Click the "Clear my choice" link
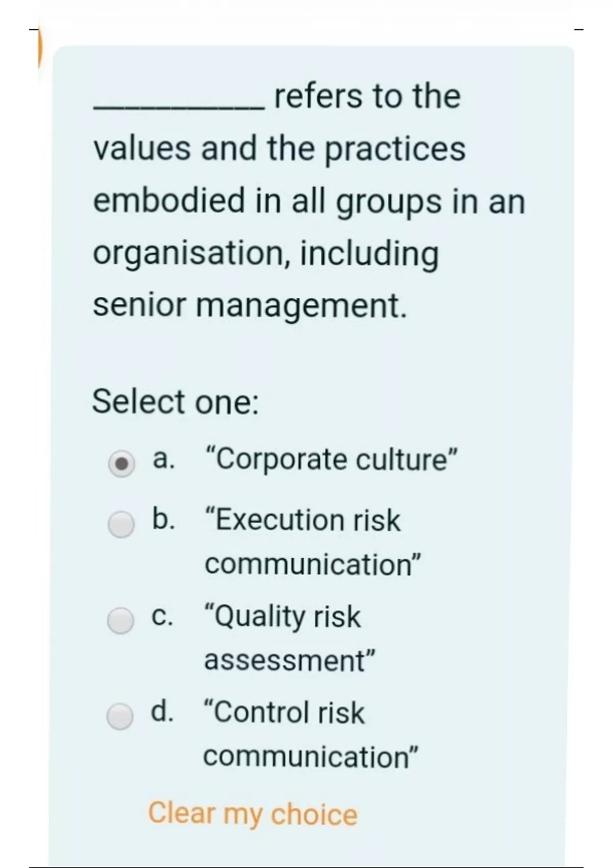Image resolution: width=613 pixels, height=868 pixels. click(253, 813)
